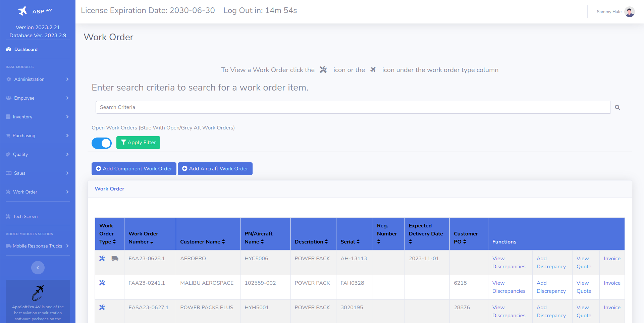Expand the Administration menu
Viewport: 644px width, 323px height.
(38, 79)
